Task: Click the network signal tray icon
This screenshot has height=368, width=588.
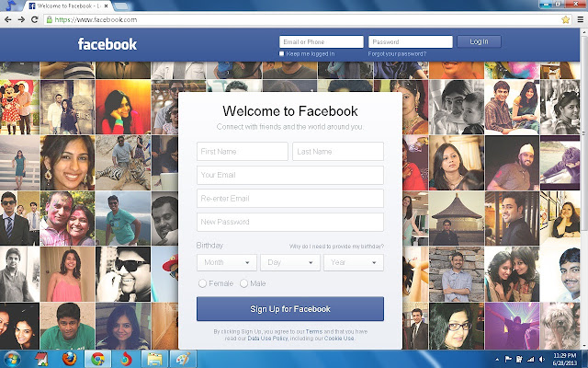Action: click(531, 360)
